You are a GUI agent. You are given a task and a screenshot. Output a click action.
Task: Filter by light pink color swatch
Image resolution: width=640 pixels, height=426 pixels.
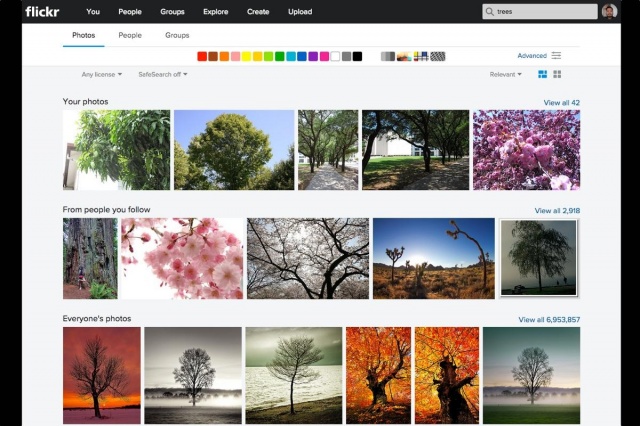(236, 56)
